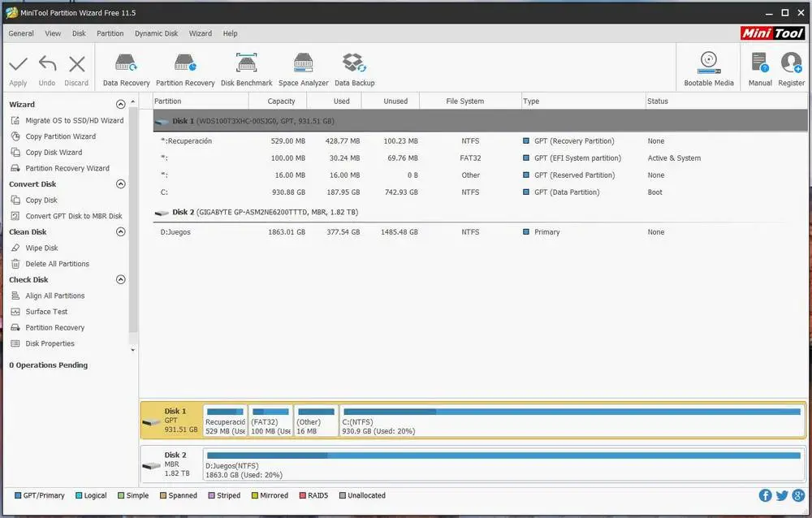Select the Disk 2 GIGABYTE header row
The image size is (812, 518).
point(480,213)
